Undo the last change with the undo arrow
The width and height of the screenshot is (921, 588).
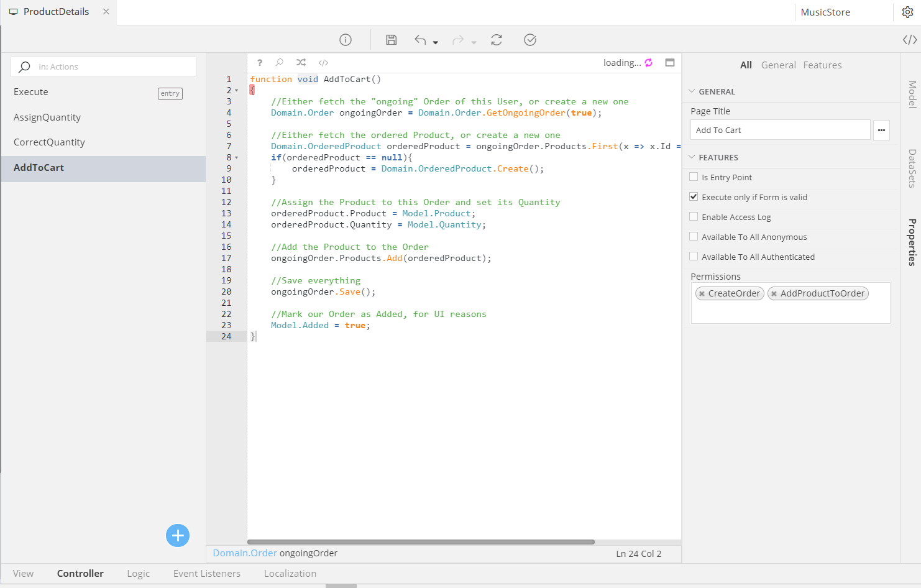tap(420, 39)
